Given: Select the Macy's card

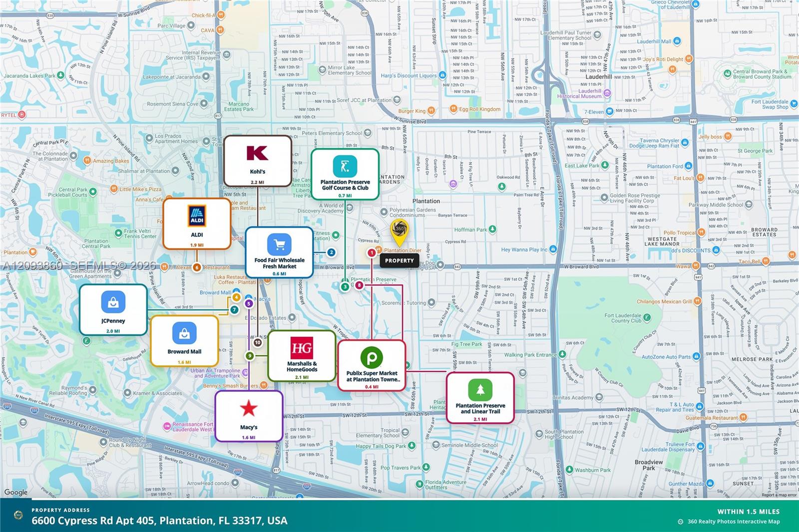Looking at the screenshot, I should (x=249, y=416).
